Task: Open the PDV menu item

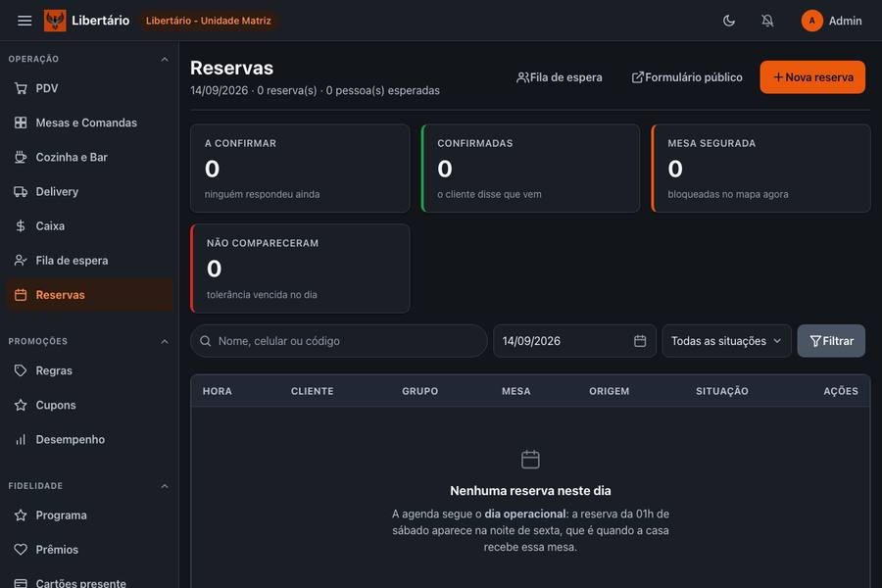Action: (x=89, y=88)
